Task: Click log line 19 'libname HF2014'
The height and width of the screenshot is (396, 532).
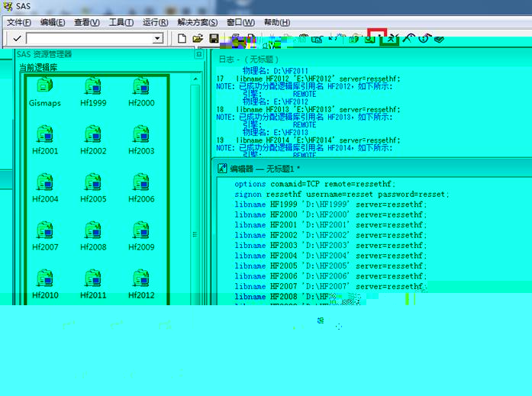Action: coord(308,140)
